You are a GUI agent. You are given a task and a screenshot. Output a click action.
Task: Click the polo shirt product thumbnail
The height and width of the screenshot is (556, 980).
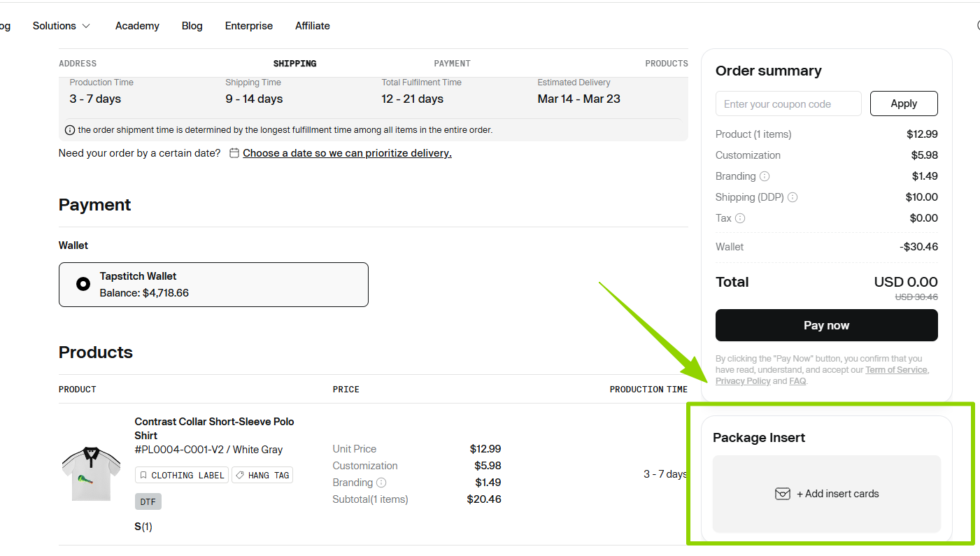coord(91,473)
